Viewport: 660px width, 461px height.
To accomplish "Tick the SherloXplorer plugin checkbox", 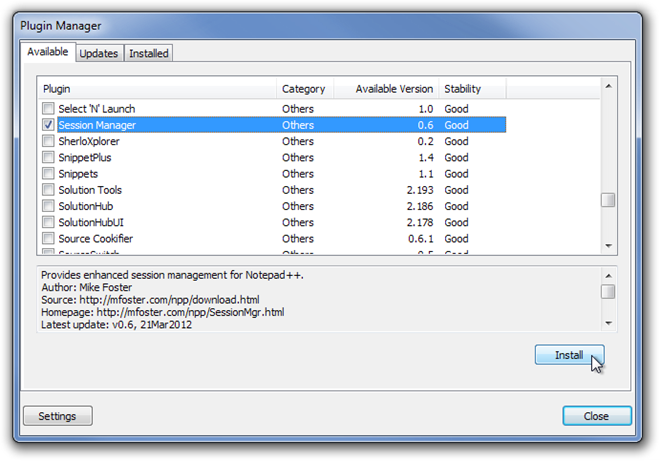I will (x=48, y=141).
